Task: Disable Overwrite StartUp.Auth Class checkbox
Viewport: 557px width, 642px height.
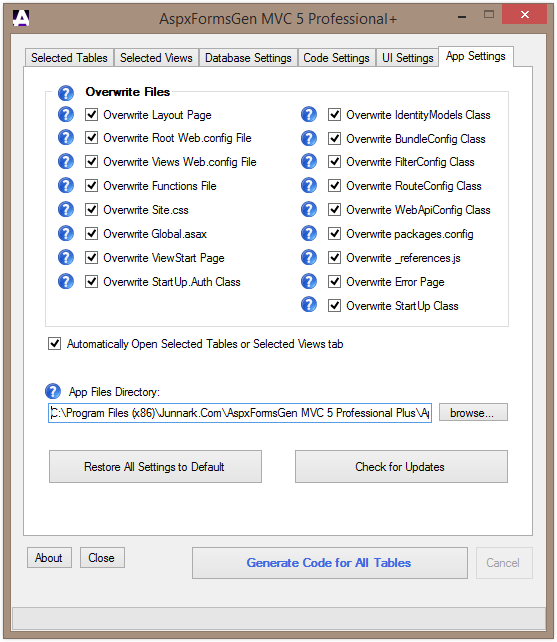Action: pyautogui.click(x=91, y=282)
